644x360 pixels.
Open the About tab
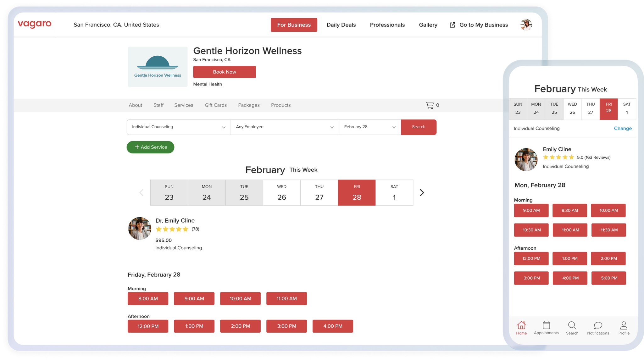pyautogui.click(x=135, y=105)
